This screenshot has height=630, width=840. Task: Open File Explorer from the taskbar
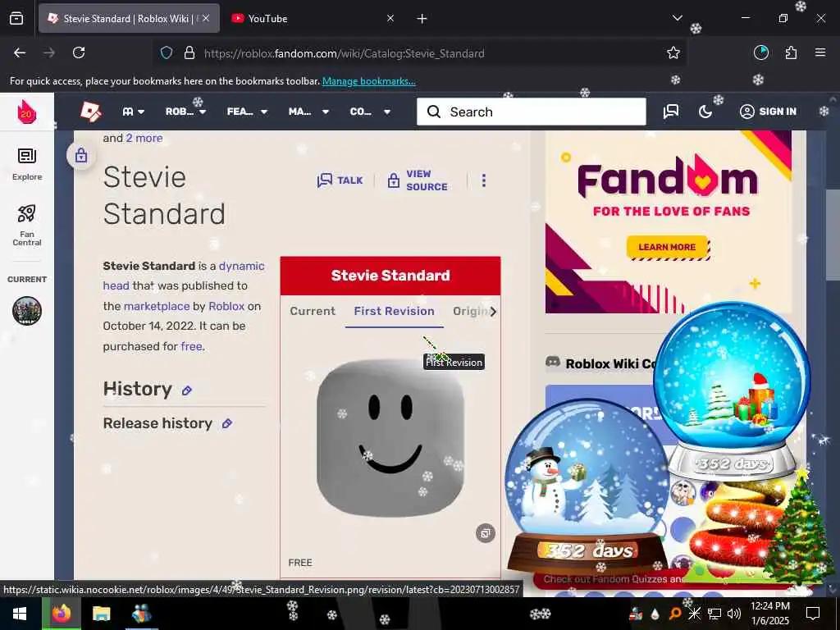pyautogui.click(x=101, y=614)
